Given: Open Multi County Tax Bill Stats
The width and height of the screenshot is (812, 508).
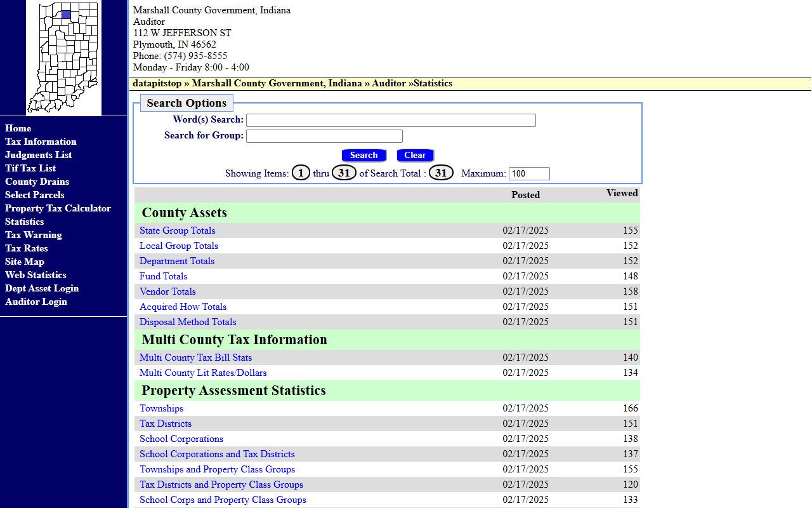Looking at the screenshot, I should pyautogui.click(x=195, y=358).
